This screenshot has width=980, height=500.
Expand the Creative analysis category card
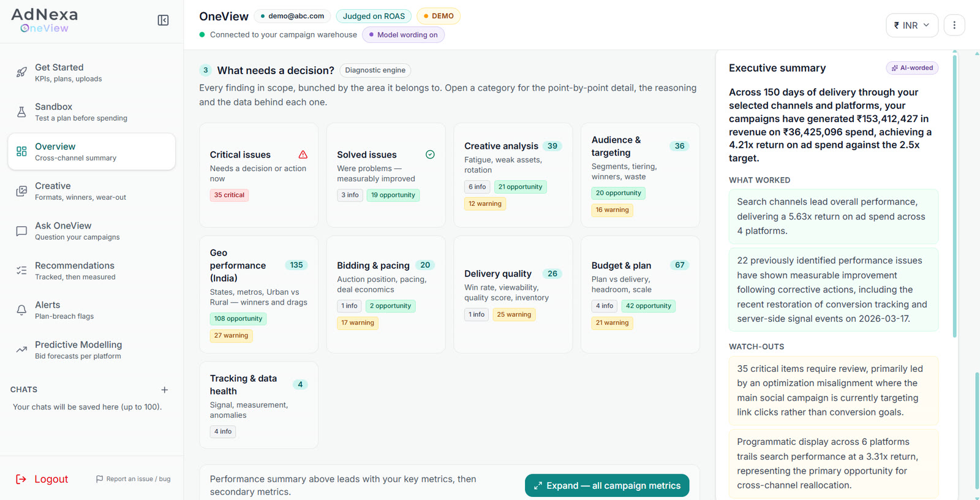click(513, 175)
